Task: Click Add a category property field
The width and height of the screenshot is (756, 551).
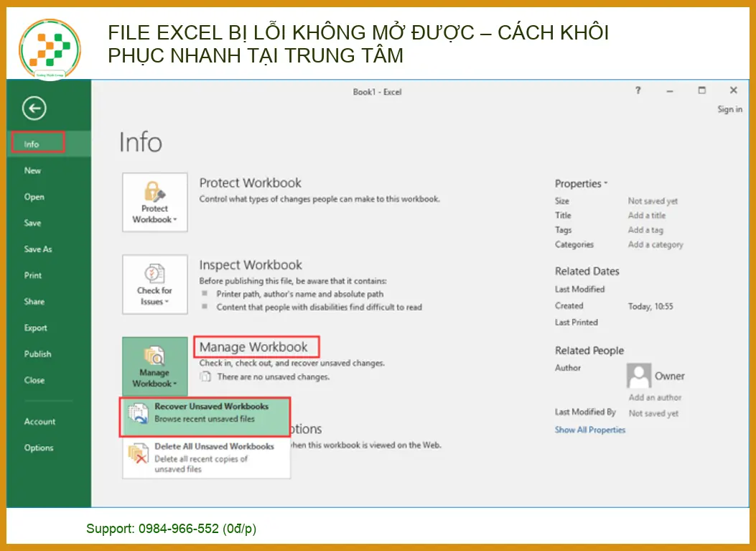Action: (655, 244)
